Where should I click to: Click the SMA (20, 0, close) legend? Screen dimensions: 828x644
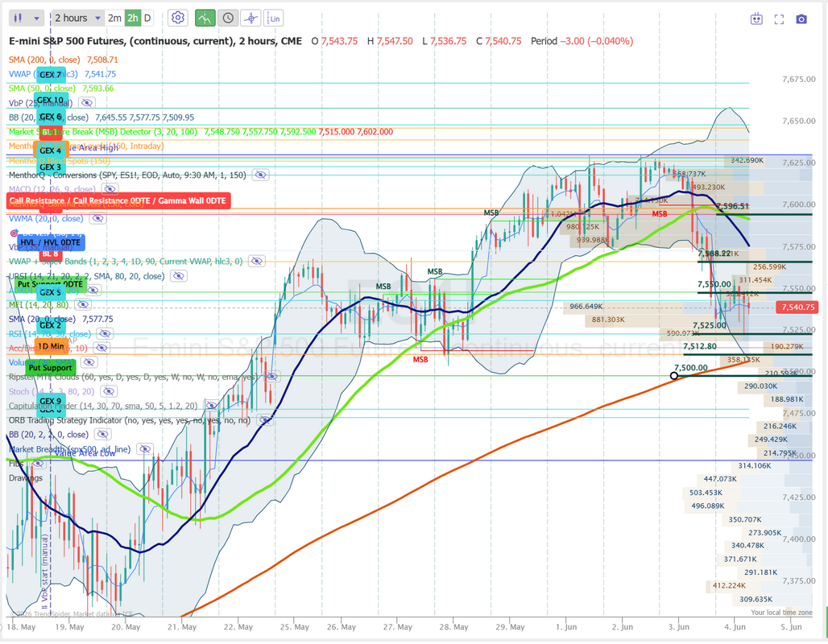click(42, 319)
